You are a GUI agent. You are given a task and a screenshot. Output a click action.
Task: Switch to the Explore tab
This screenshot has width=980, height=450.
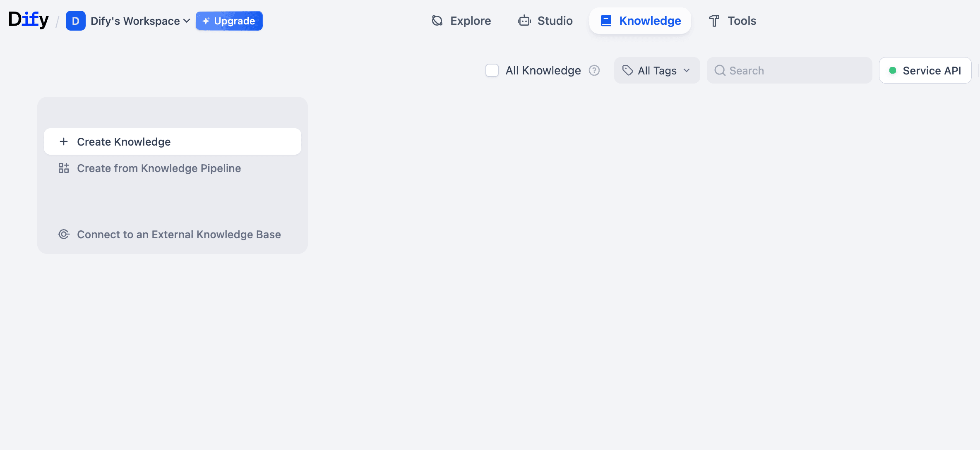(x=461, y=20)
